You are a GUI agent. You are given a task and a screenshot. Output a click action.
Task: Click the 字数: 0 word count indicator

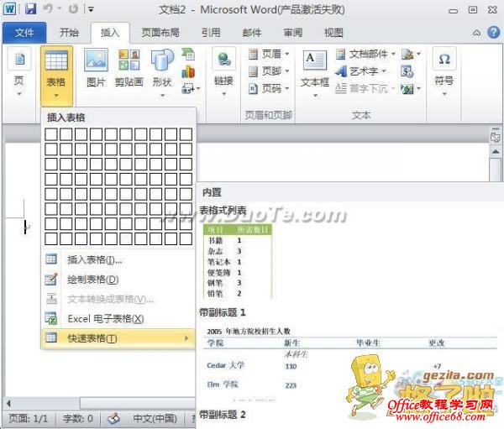click(x=78, y=418)
